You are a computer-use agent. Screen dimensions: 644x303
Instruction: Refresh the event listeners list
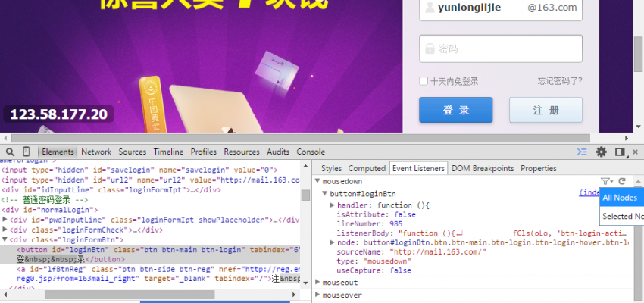point(622,182)
